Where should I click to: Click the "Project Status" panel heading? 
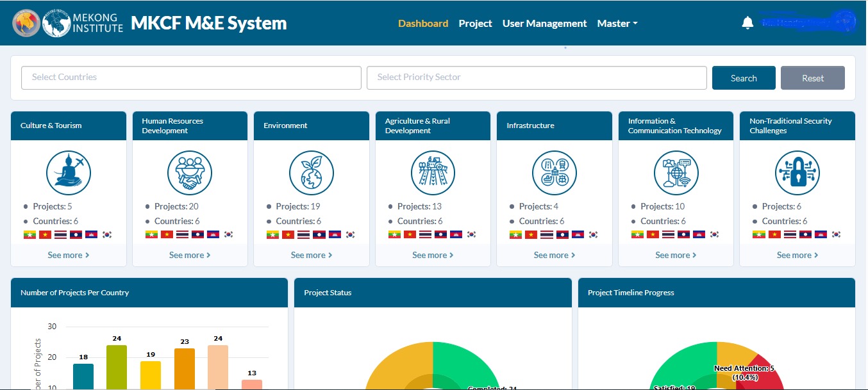pyautogui.click(x=328, y=293)
